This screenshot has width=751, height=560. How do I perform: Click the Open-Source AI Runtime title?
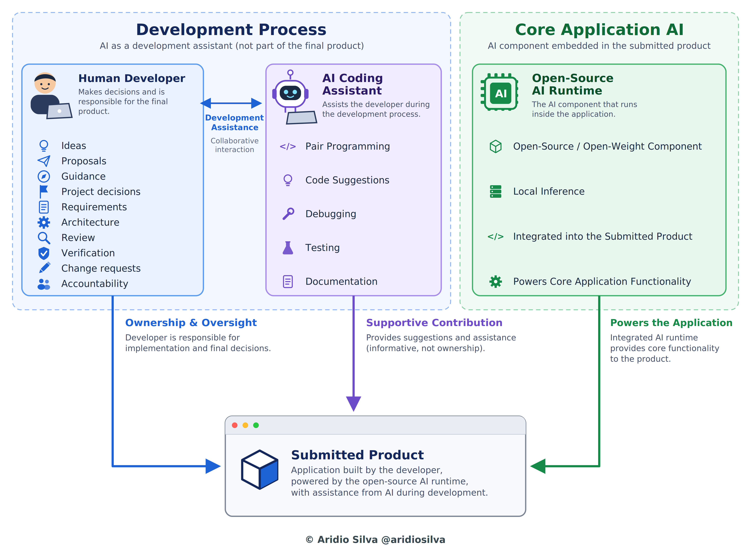click(573, 84)
